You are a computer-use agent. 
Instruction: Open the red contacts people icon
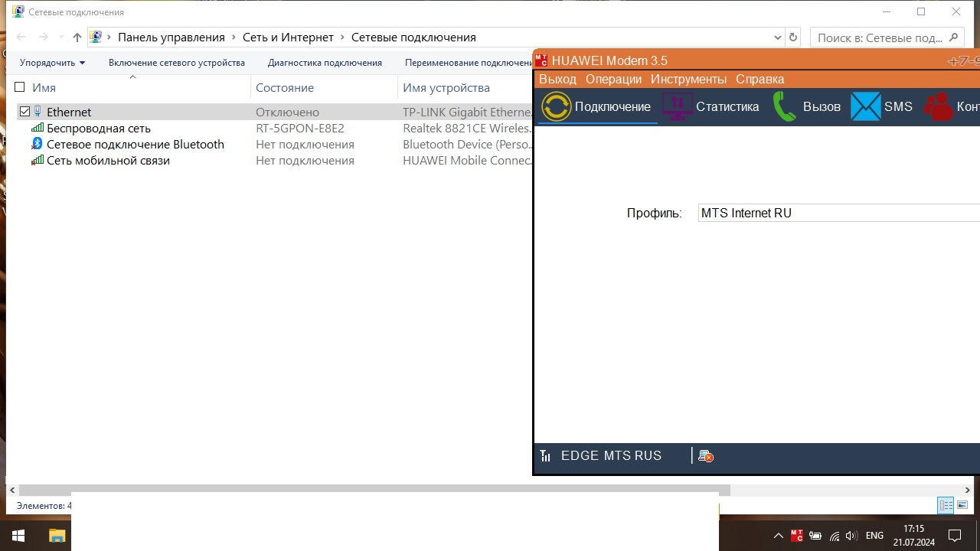click(x=938, y=106)
